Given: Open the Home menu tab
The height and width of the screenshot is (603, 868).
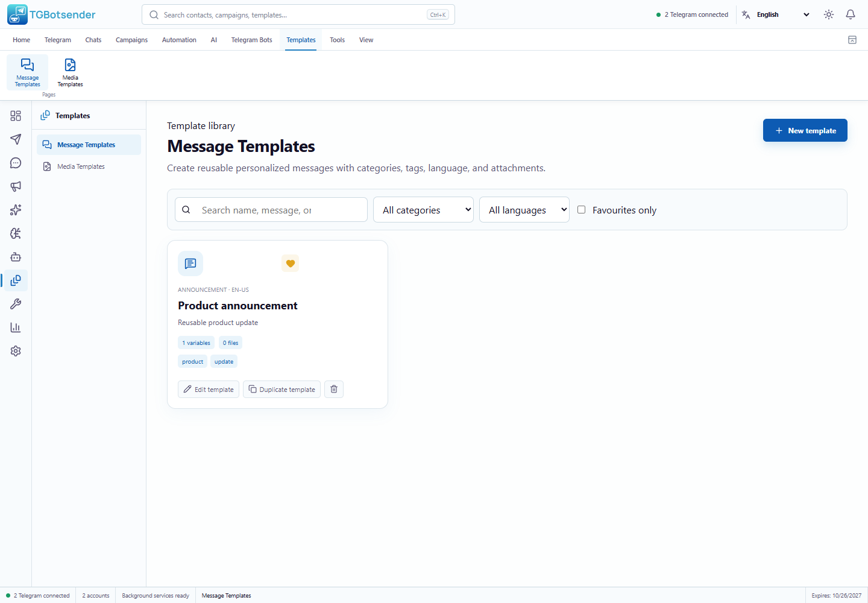Looking at the screenshot, I should click(21, 40).
